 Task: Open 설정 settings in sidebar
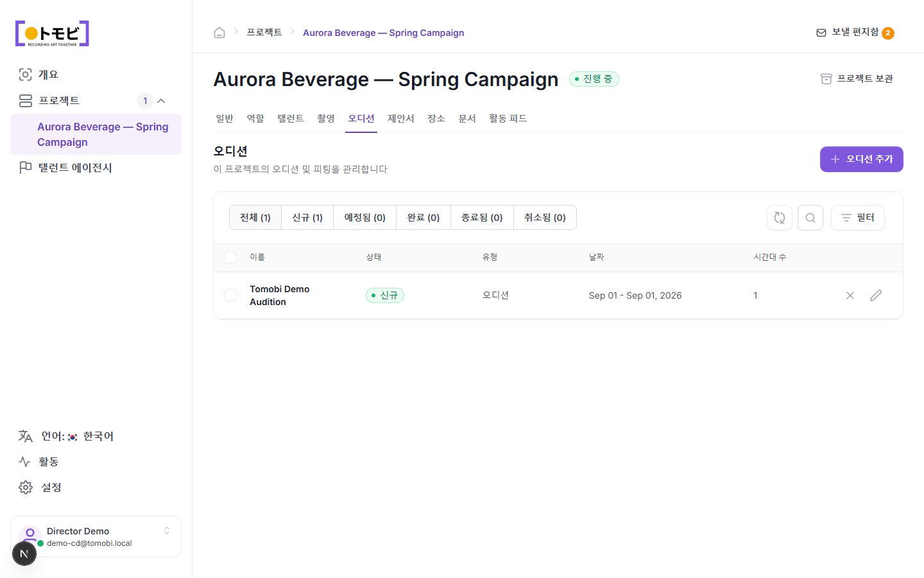(x=96, y=487)
